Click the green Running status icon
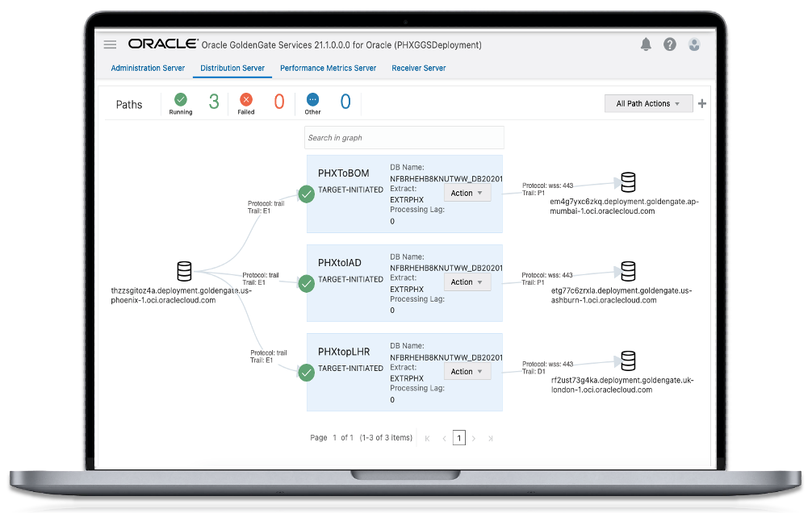Screen dimensions: 812x513 (x=181, y=99)
